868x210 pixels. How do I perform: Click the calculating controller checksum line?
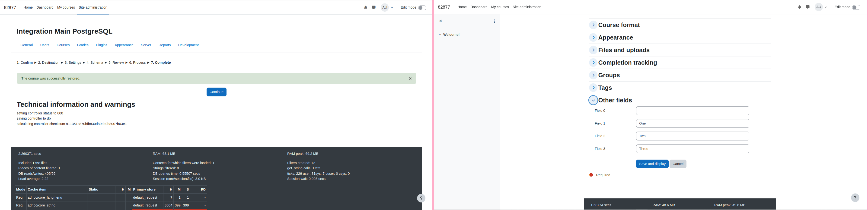coord(72,124)
